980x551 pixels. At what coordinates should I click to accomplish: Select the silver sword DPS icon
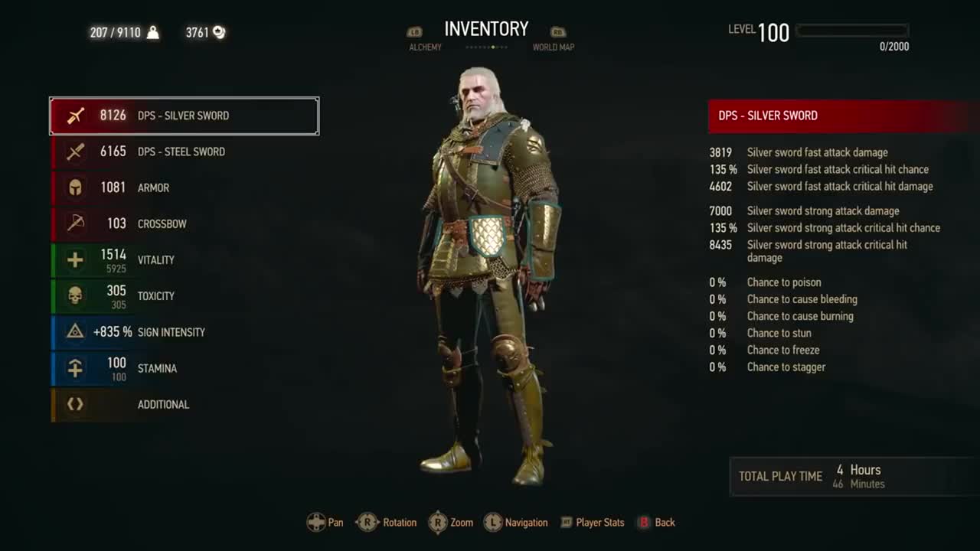tap(75, 116)
